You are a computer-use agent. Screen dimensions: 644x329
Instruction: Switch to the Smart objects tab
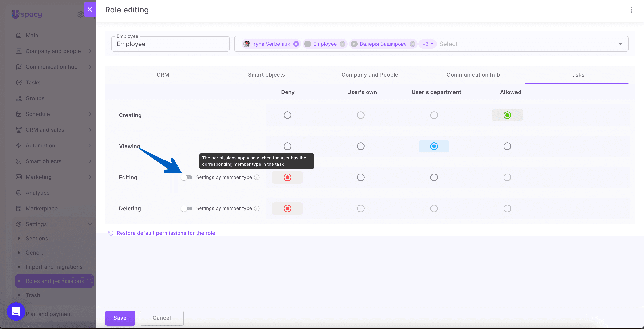(266, 75)
